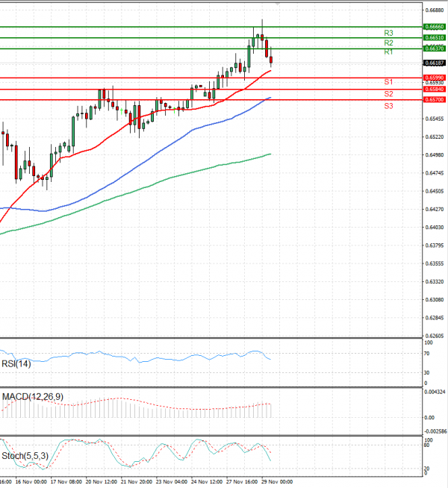
Task: Click the MACD 0.004324 scale value
Action: 435,392
